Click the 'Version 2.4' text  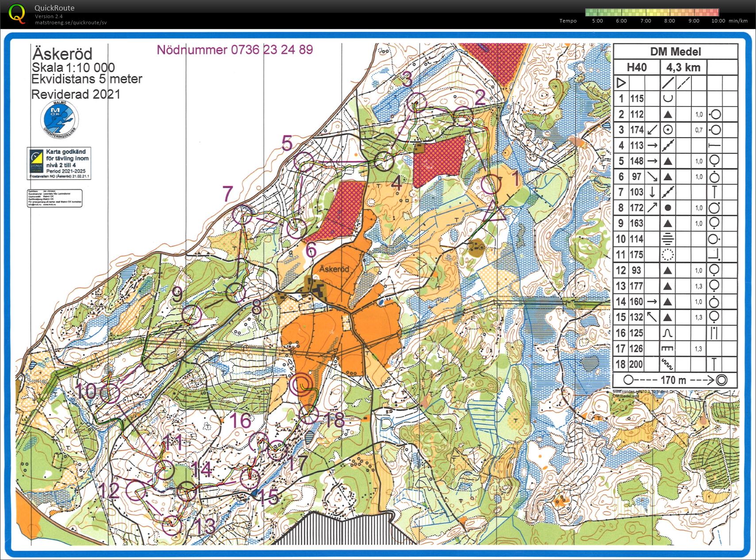pyautogui.click(x=49, y=16)
